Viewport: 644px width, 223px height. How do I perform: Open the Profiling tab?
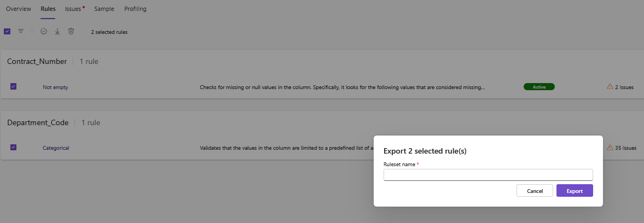(x=135, y=9)
